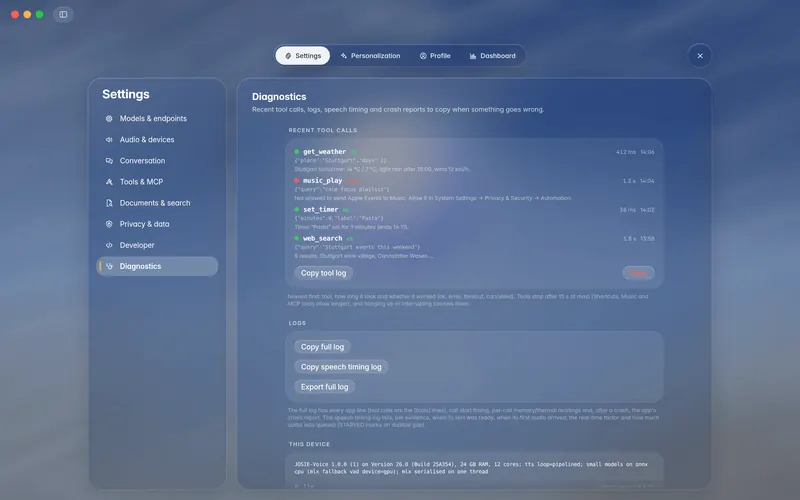This screenshot has width=800, height=500.
Task: Click the Diagnostics page heading
Action: pyautogui.click(x=279, y=96)
